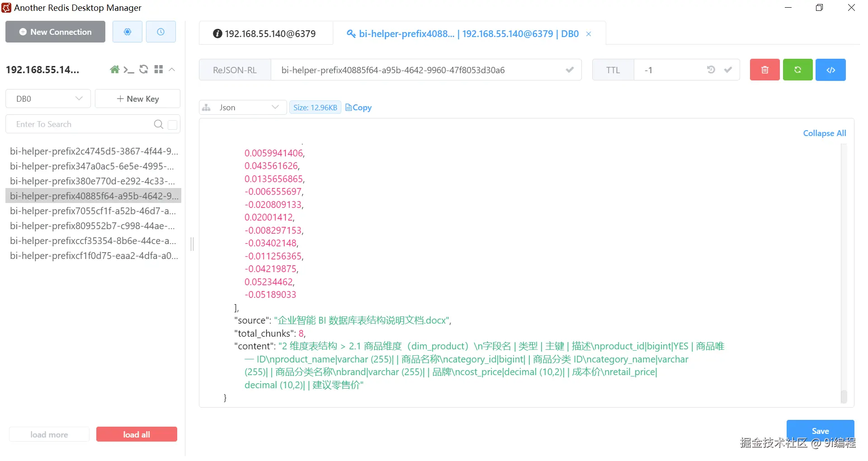This screenshot has width=868, height=461.
Task: Open the settings gear button
Action: click(127, 32)
